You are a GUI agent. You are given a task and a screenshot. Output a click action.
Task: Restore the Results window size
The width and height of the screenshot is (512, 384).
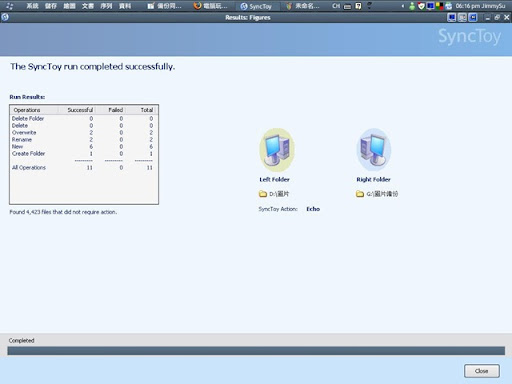tap(497, 17)
